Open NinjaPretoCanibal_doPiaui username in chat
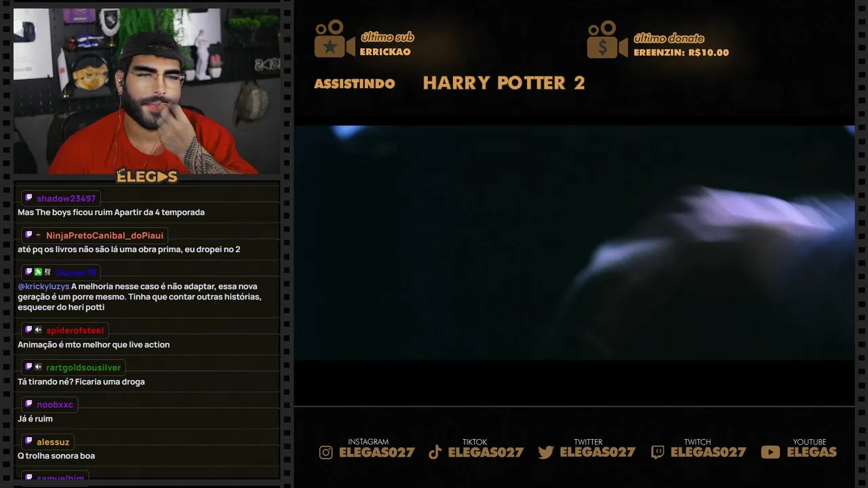Screen dimensions: 868x488 tap(104, 236)
